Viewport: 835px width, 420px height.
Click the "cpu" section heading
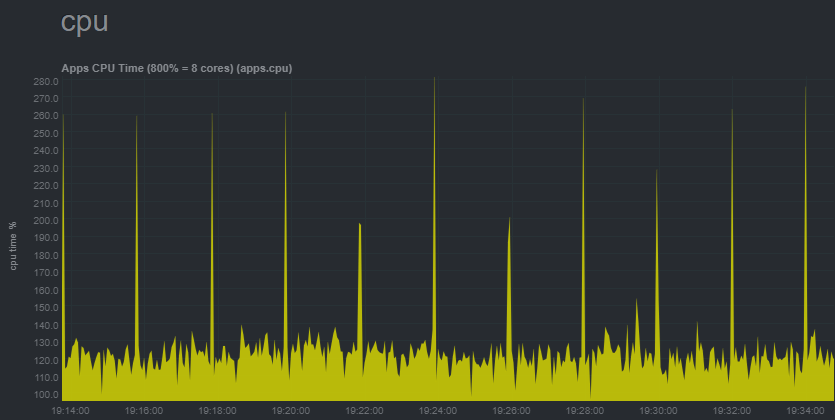pos(85,22)
